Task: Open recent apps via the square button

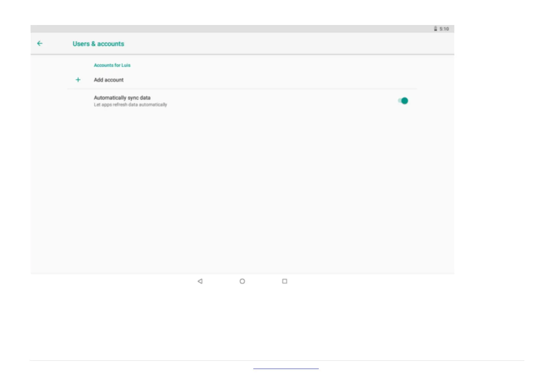Action: (285, 281)
